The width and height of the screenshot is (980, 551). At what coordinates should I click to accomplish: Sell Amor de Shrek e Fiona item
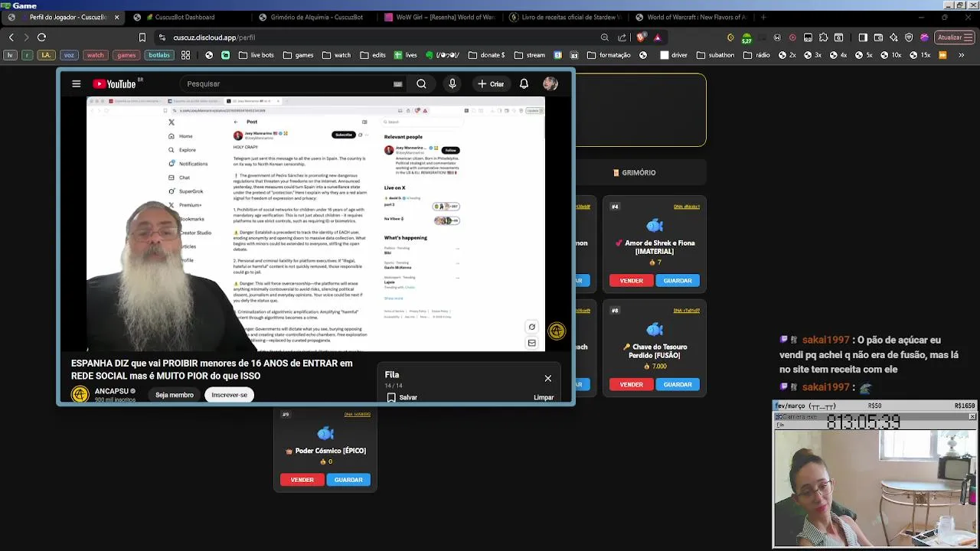coord(631,280)
